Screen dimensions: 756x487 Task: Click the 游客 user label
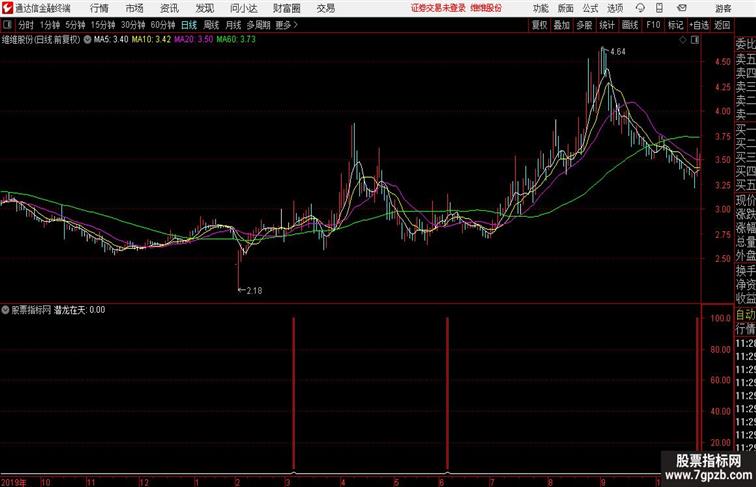pyautogui.click(x=723, y=8)
